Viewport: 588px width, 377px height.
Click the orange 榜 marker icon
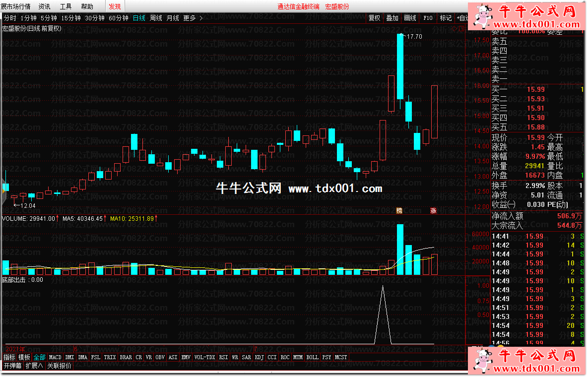tap(399, 211)
